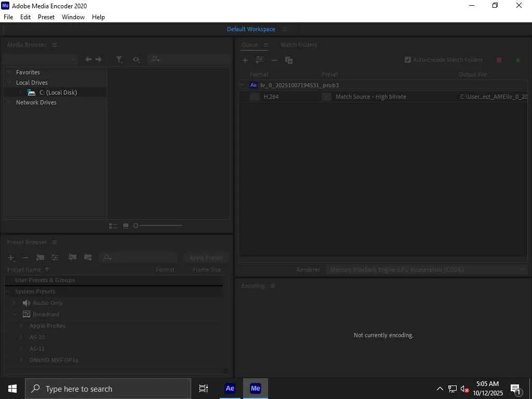The width and height of the screenshot is (532, 399).
Task: Open the Window menu
Action: [73, 17]
